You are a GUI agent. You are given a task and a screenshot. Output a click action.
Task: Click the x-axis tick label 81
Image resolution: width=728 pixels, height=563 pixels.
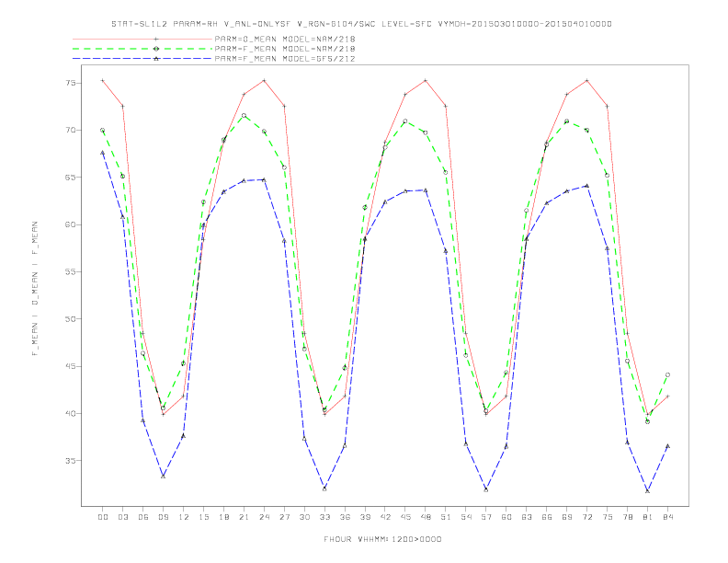tap(648, 517)
